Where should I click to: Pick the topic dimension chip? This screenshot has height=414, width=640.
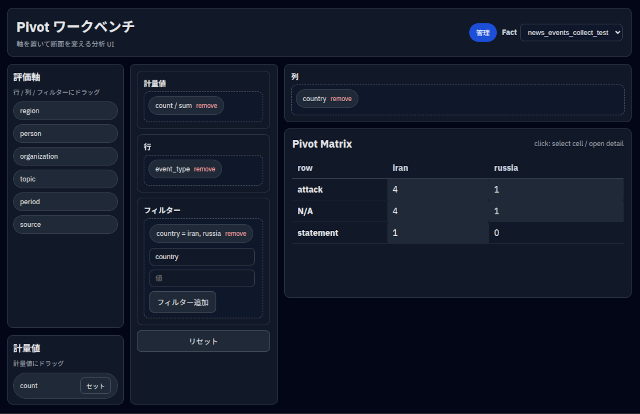coord(65,179)
